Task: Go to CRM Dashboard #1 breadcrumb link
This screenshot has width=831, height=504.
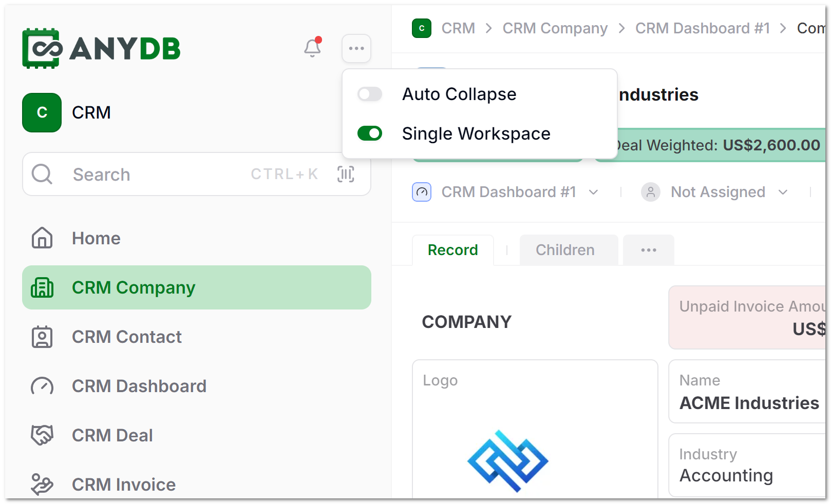Action: 703,28
